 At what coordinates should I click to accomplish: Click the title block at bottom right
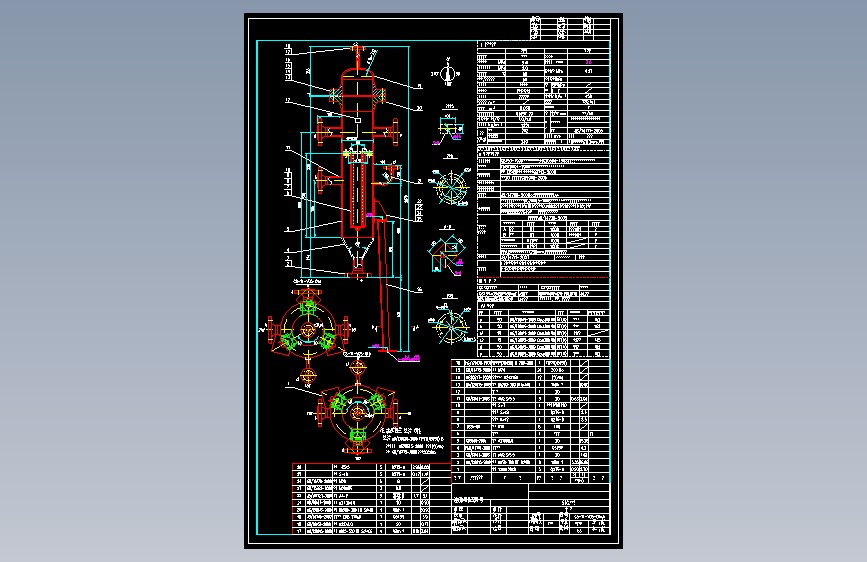coord(531,509)
